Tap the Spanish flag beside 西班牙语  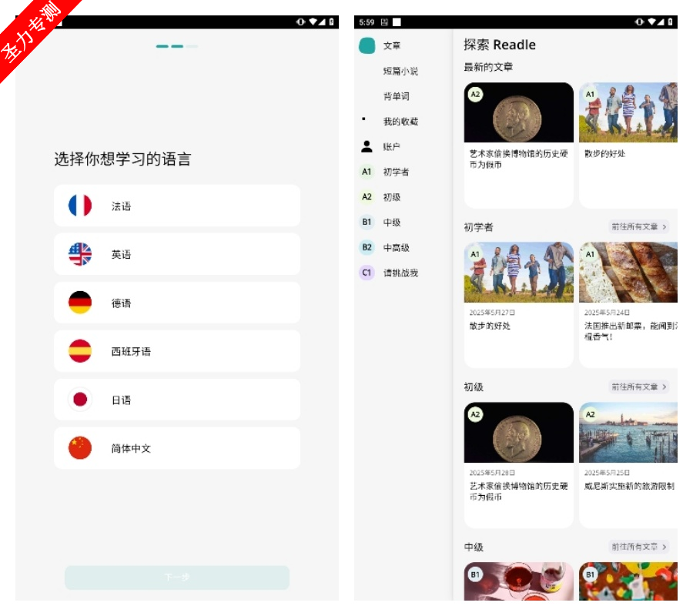[x=80, y=351]
